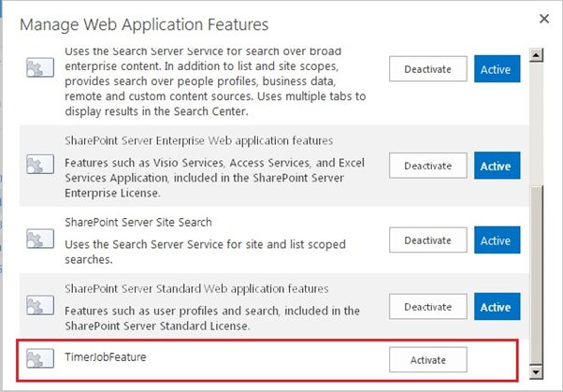The height and width of the screenshot is (392, 563).
Task: Click the Standard Web application features icon
Action: (39, 306)
